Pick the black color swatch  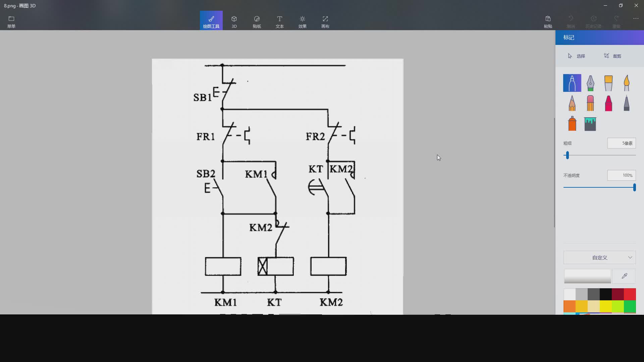[606, 294]
